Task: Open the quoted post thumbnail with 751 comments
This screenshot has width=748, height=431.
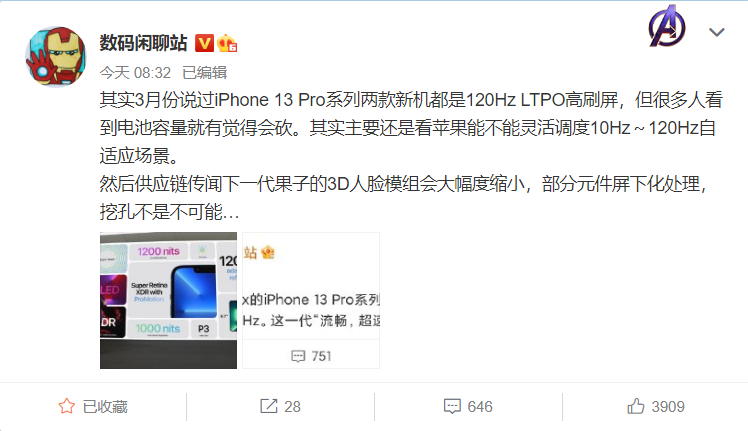Action: tap(311, 300)
